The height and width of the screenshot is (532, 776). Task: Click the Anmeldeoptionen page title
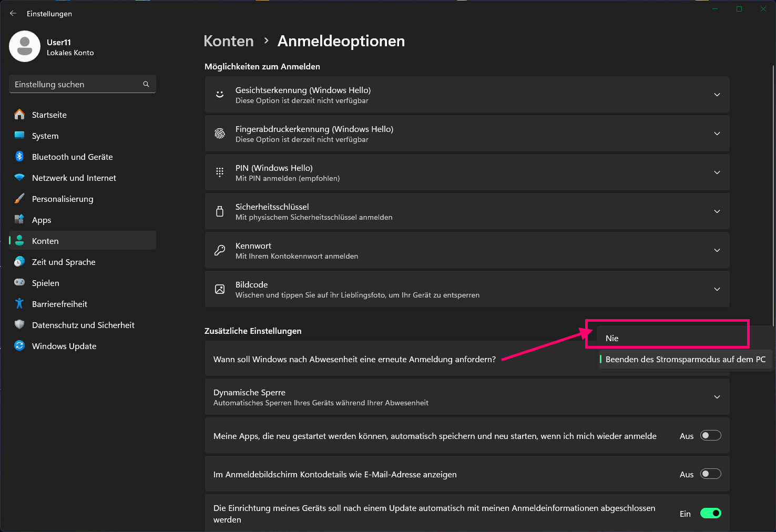pos(341,41)
